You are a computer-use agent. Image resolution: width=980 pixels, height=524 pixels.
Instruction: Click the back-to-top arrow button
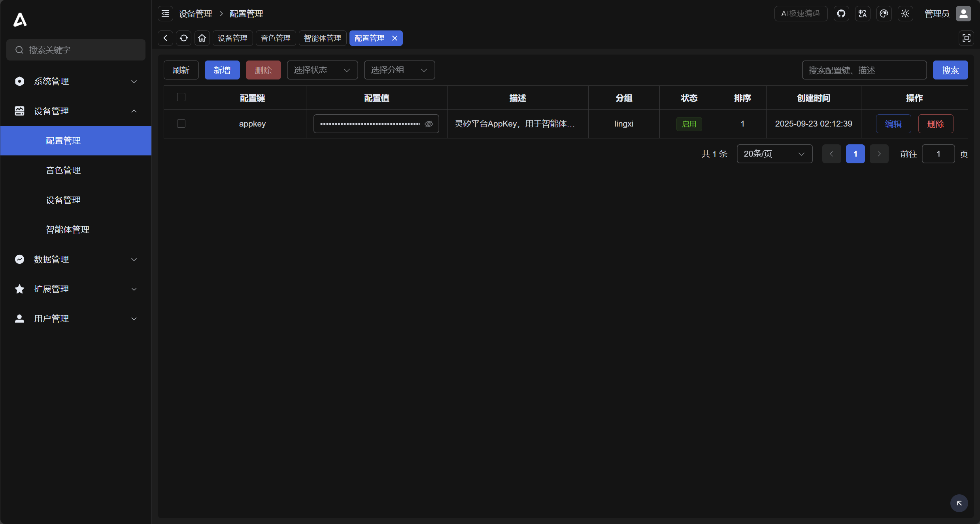959,503
